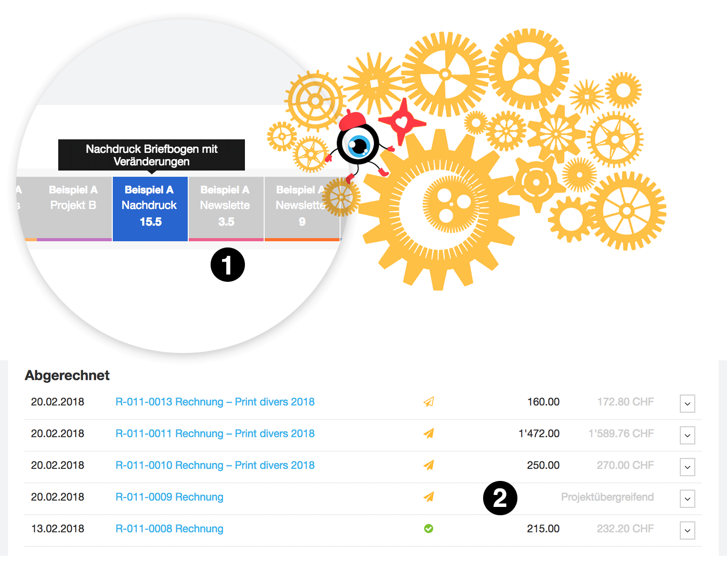Open invoice R-011-0013 Rechnung – Print divers 2018
The height and width of the screenshot is (561, 728).
point(215,402)
